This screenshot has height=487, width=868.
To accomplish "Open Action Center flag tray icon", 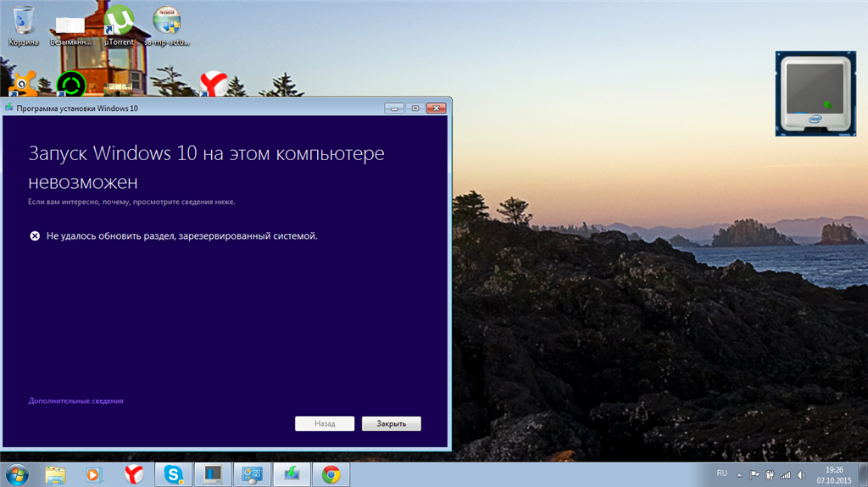I will pyautogui.click(x=754, y=475).
